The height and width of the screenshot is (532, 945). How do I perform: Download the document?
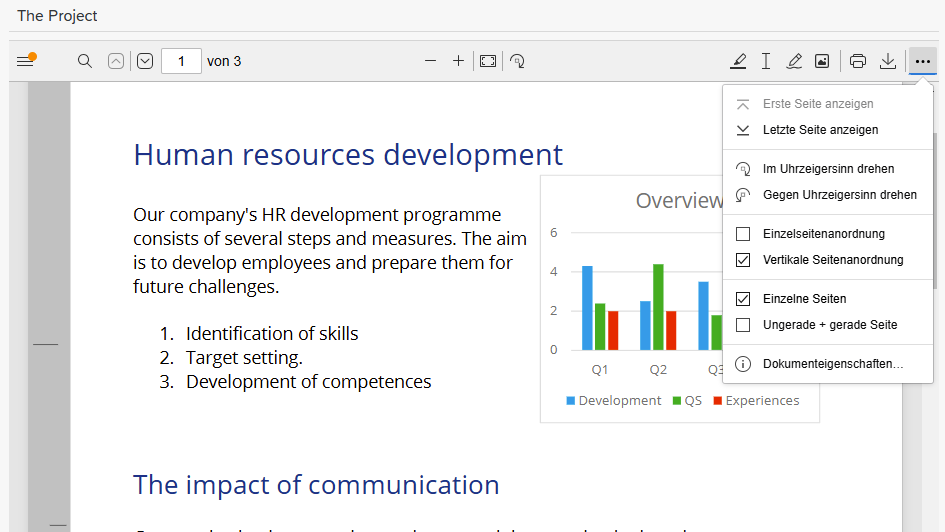[888, 61]
